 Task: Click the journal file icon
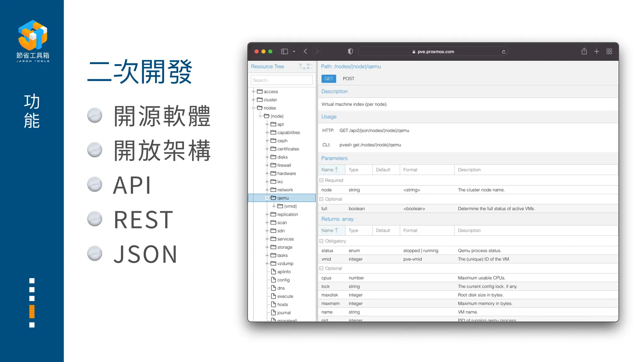click(273, 312)
